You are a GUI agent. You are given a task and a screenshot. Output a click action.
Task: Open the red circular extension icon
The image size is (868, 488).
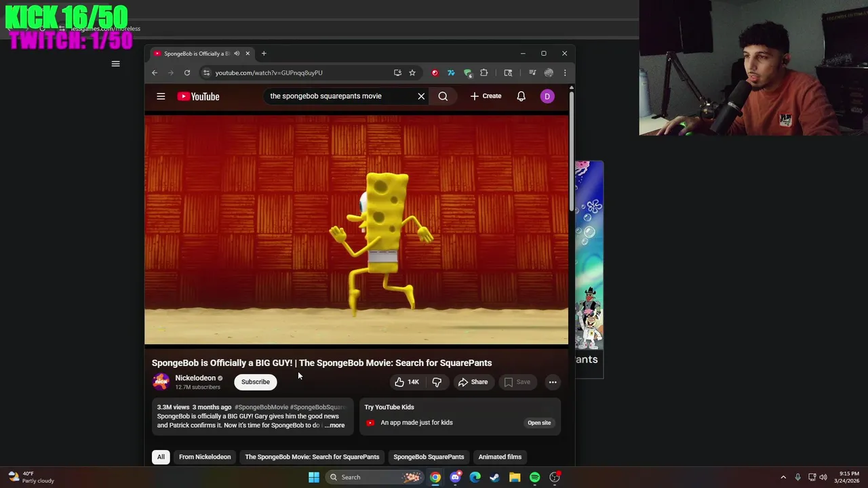click(435, 73)
